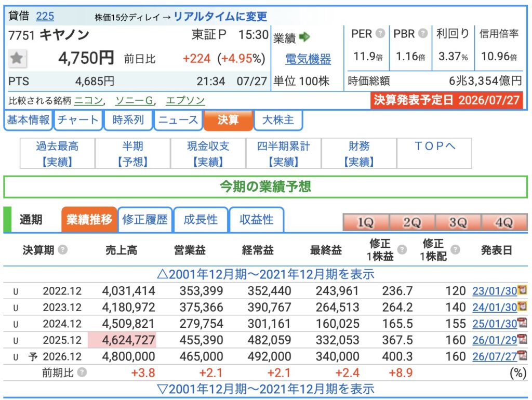Screen dimensions: 532x400
Task: Open 収益性 sub-tab
Action: (x=256, y=220)
